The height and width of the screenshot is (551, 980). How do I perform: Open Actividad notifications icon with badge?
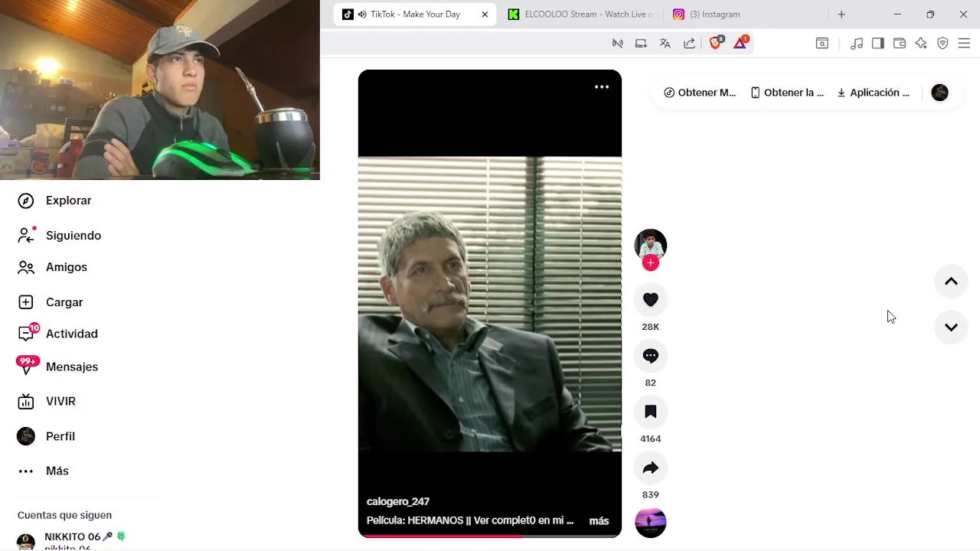pyautogui.click(x=28, y=333)
